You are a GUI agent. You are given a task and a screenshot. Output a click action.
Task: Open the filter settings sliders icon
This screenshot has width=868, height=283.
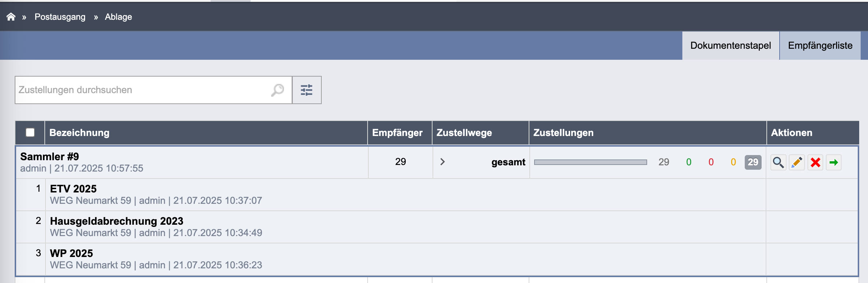(307, 90)
